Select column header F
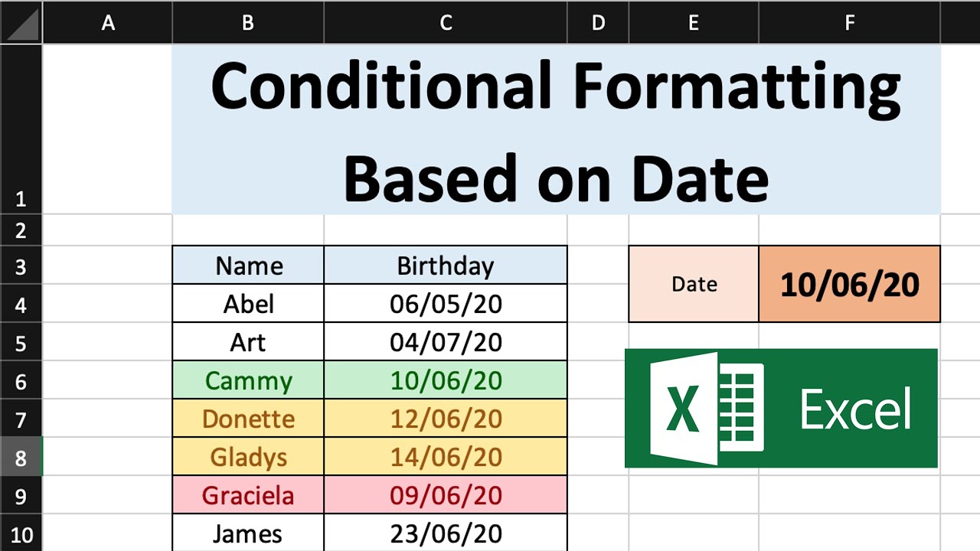 [849, 22]
